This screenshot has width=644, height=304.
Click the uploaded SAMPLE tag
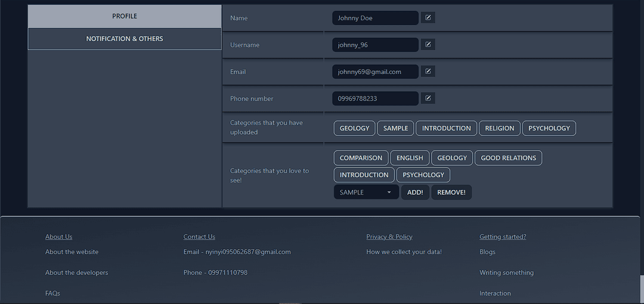coord(395,128)
